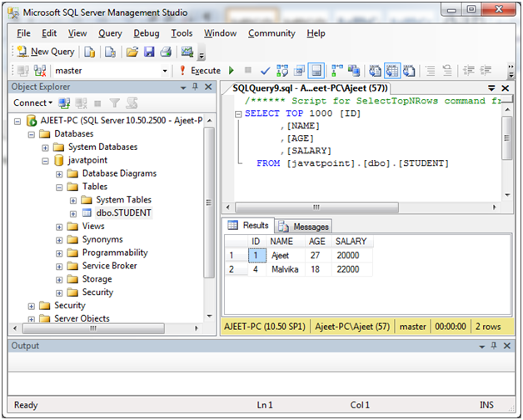Screen dimensions: 523x420
Task: Collapse the Tables folder
Action: [x=59, y=187]
